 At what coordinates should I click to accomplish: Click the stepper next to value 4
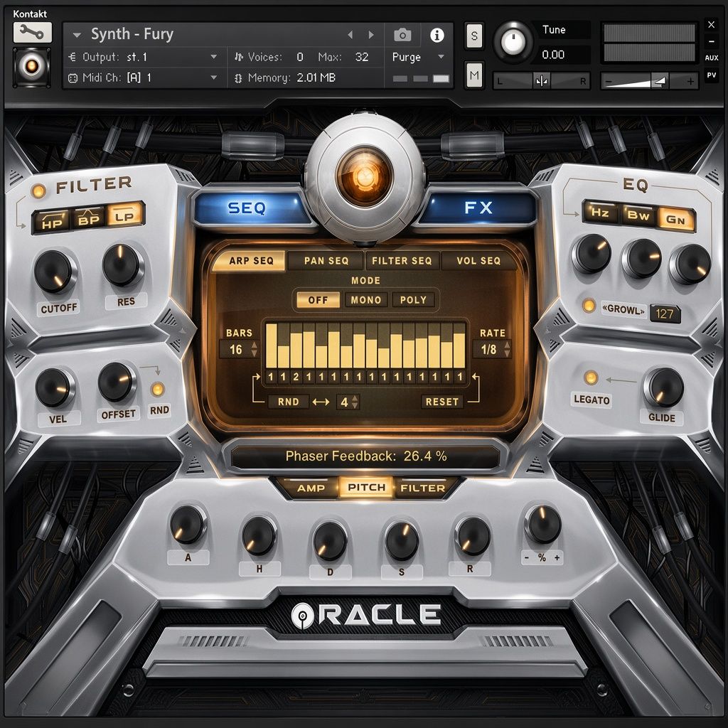[355, 402]
